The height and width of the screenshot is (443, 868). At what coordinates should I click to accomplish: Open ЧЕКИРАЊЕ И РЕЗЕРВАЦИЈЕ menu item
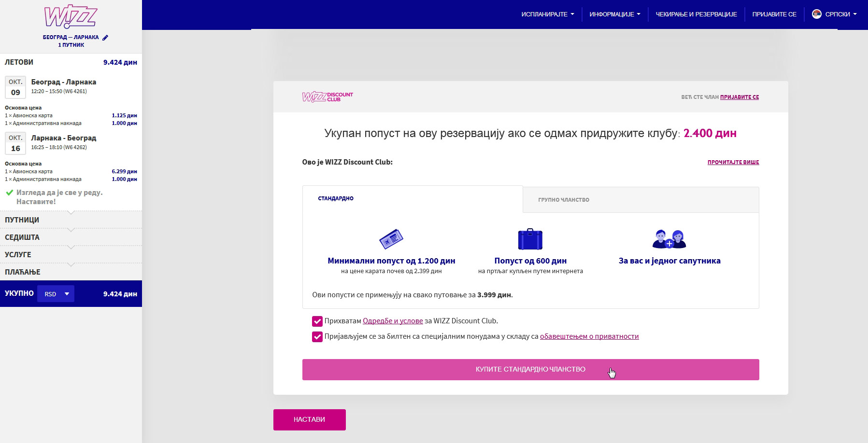pos(696,14)
